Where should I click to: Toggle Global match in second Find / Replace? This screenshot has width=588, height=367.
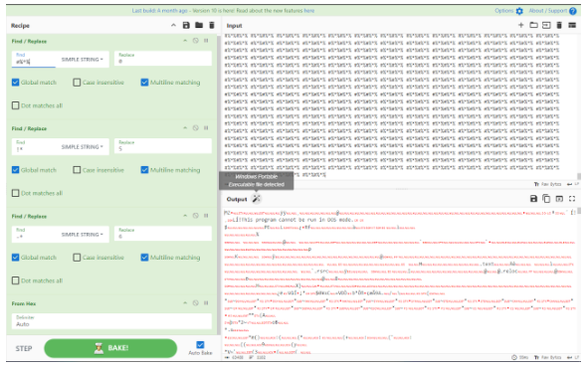click(x=15, y=170)
